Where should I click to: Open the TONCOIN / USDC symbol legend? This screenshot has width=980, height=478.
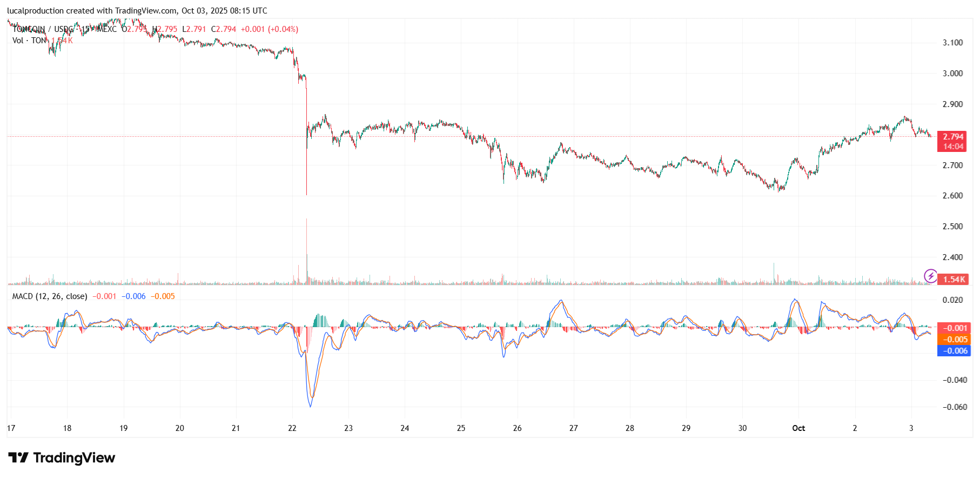43,29
